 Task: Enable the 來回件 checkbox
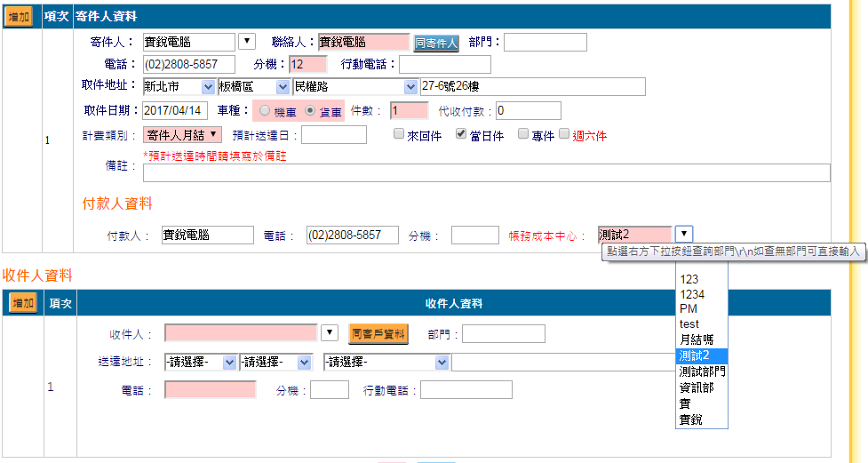399,134
